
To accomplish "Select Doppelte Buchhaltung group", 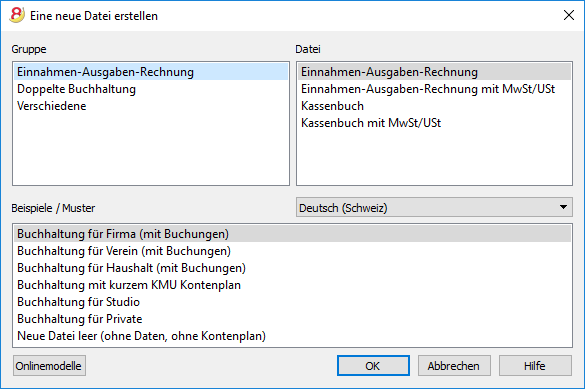I will click(151, 89).
